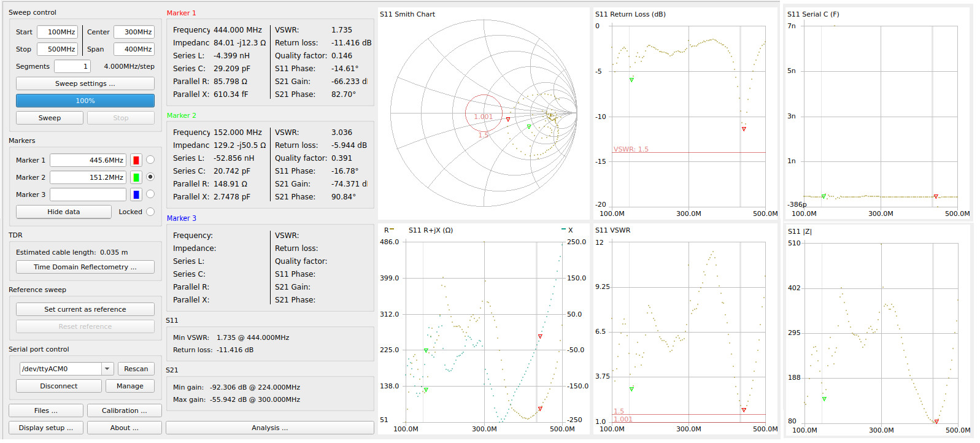Click the sweep Stop frequency field
This screenshot has width=980, height=443.
[x=57, y=49]
